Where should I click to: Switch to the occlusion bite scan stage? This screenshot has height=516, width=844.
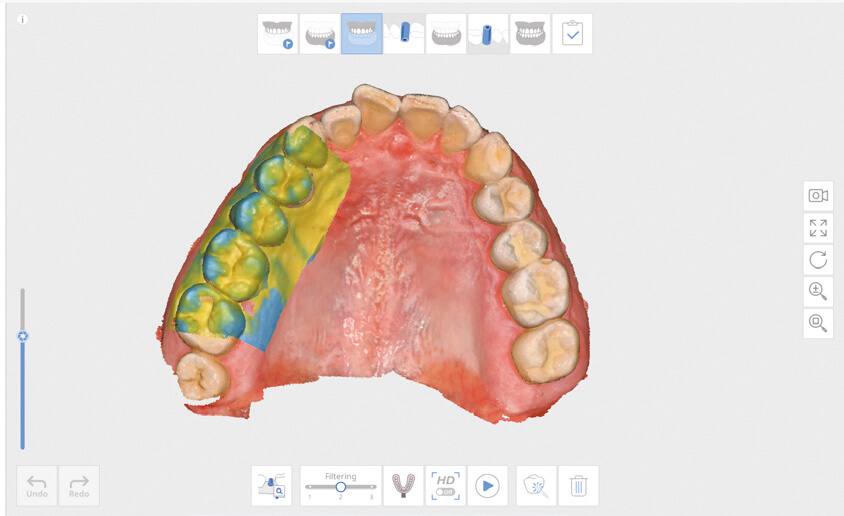pyautogui.click(x=530, y=34)
